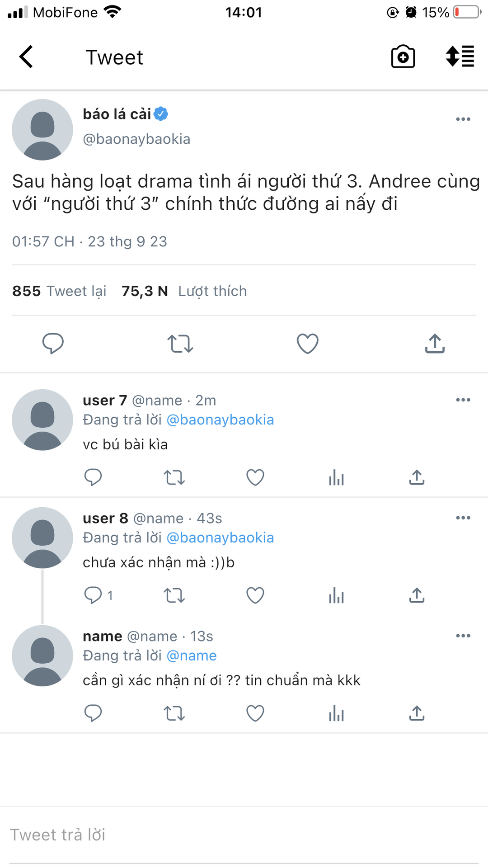Share the main tweet
This screenshot has height=868, width=488.
435,344
